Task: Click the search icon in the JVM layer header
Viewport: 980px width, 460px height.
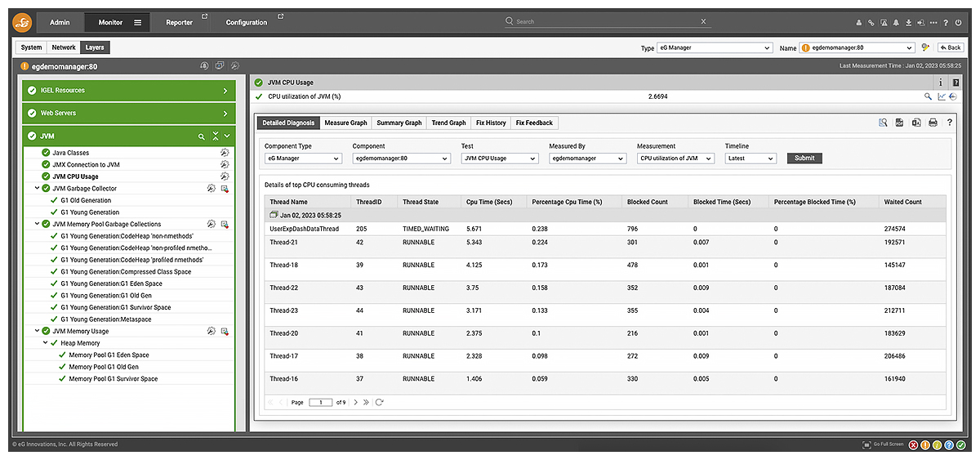Action: point(202,136)
